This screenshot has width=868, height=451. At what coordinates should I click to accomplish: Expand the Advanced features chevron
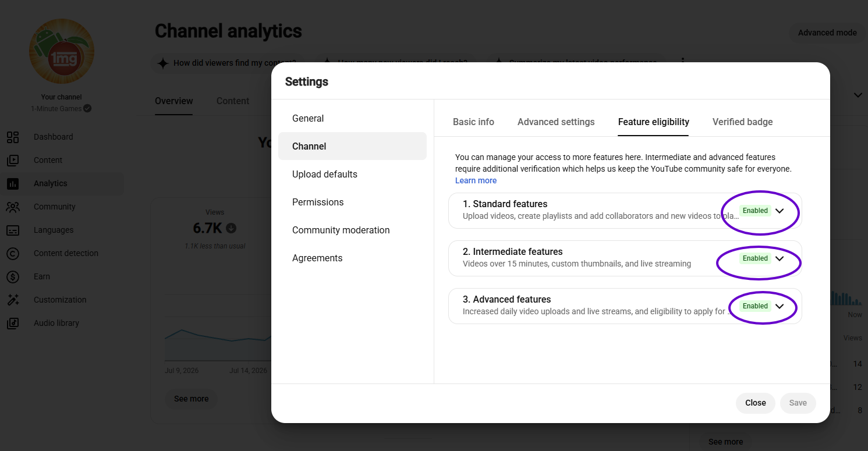coord(780,306)
